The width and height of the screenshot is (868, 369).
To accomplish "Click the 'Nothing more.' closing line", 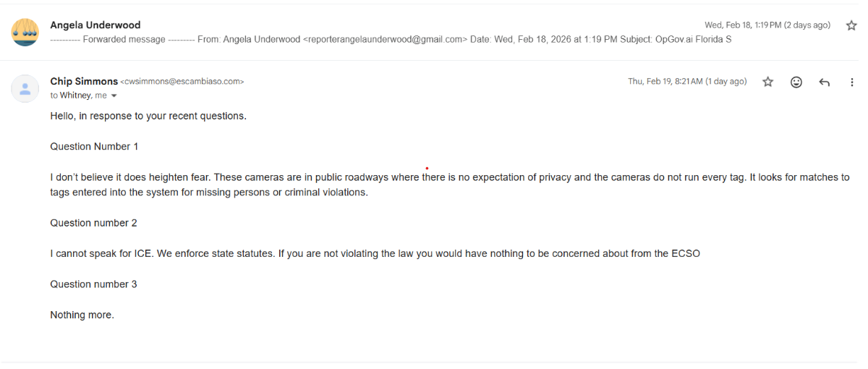I will click(82, 315).
